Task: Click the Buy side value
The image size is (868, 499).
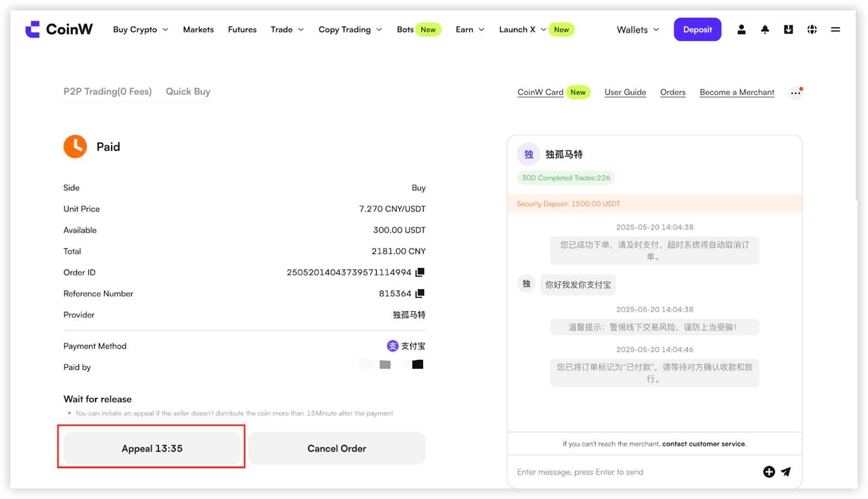Action: click(x=418, y=188)
